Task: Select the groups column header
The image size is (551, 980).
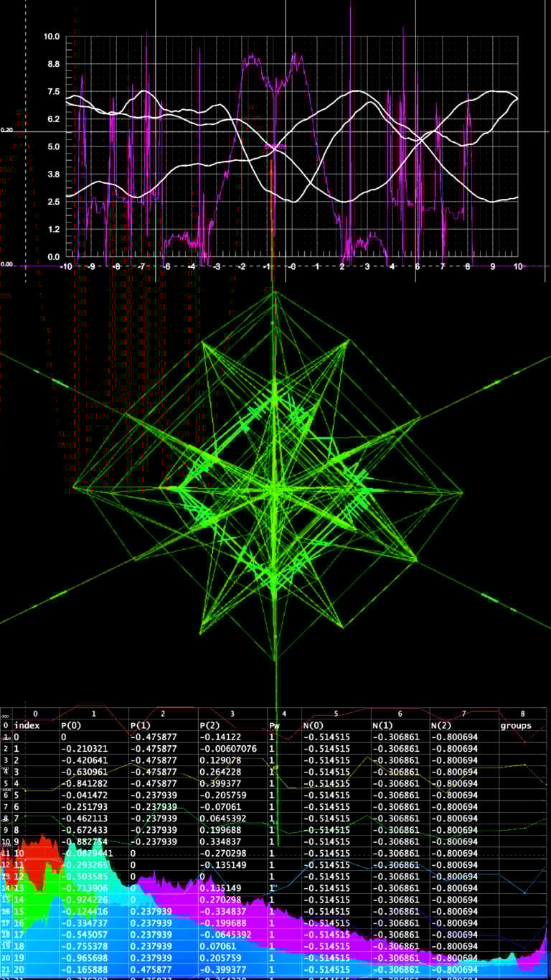Action: (516, 725)
